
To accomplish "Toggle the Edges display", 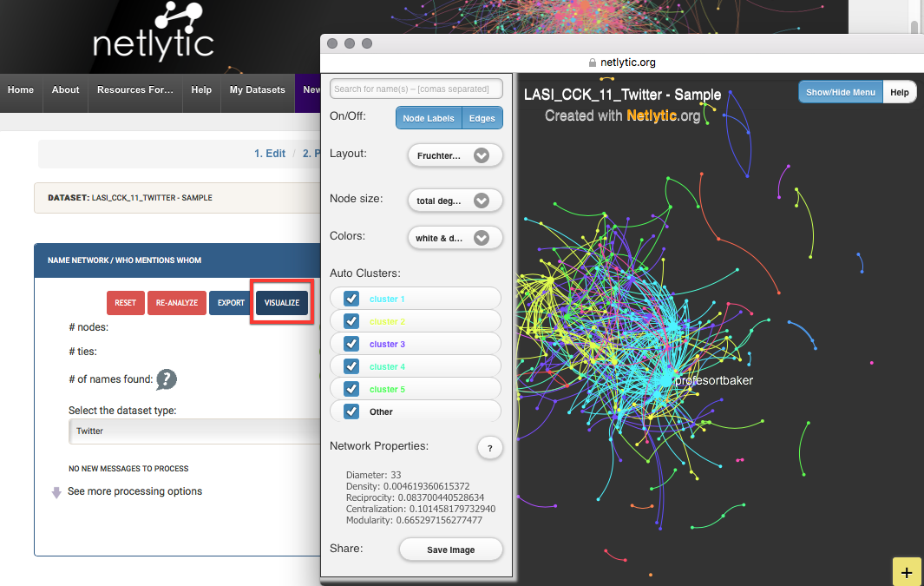I will (x=482, y=117).
